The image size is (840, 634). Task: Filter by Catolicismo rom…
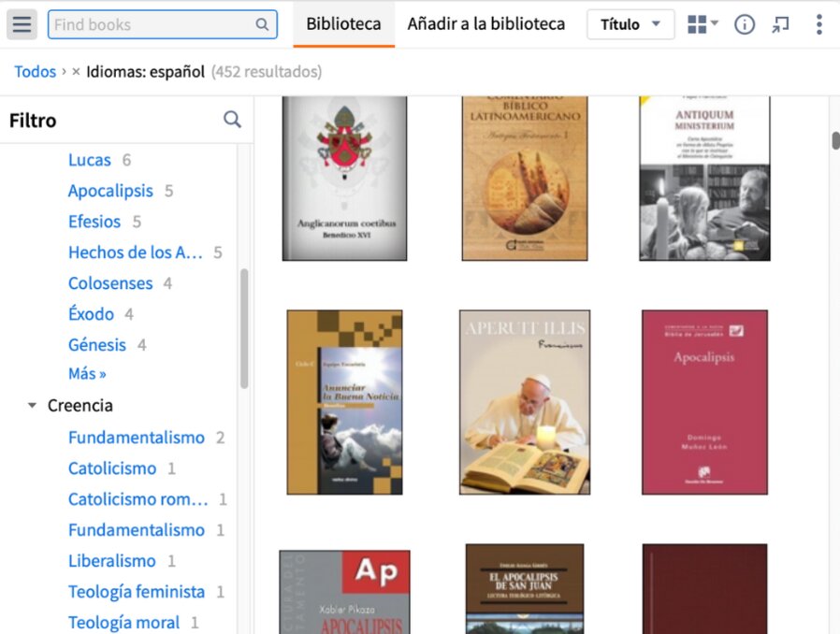pos(138,499)
